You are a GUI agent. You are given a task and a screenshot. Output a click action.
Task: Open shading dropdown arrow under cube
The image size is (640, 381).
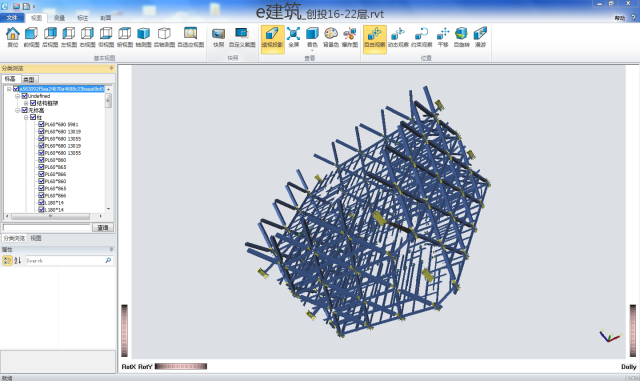pos(312,51)
